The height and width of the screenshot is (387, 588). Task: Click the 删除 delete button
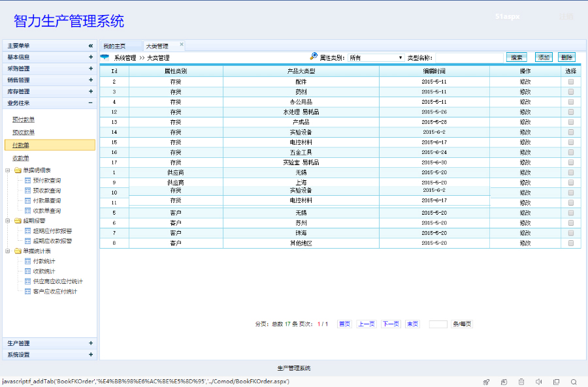click(566, 57)
